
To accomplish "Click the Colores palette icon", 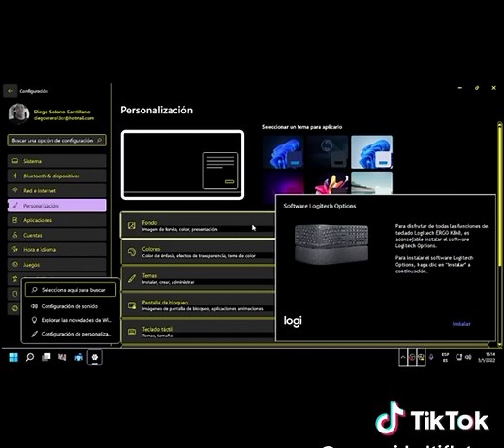I will (132, 252).
